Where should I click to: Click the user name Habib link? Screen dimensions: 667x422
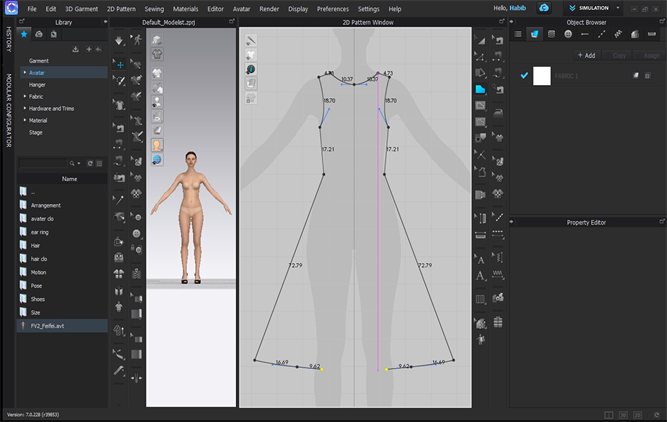[518, 8]
